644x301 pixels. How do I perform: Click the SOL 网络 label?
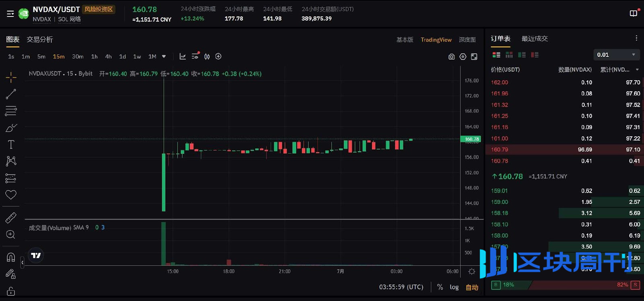click(x=70, y=19)
